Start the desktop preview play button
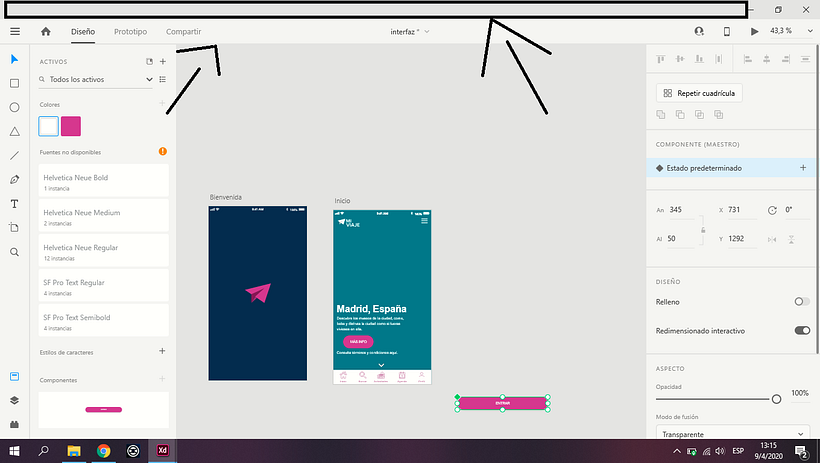Viewport: 820px width, 463px height. 754,31
